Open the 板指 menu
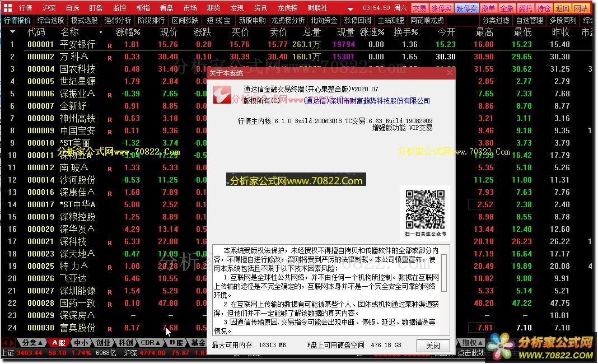598x364 pixels. 143,8
